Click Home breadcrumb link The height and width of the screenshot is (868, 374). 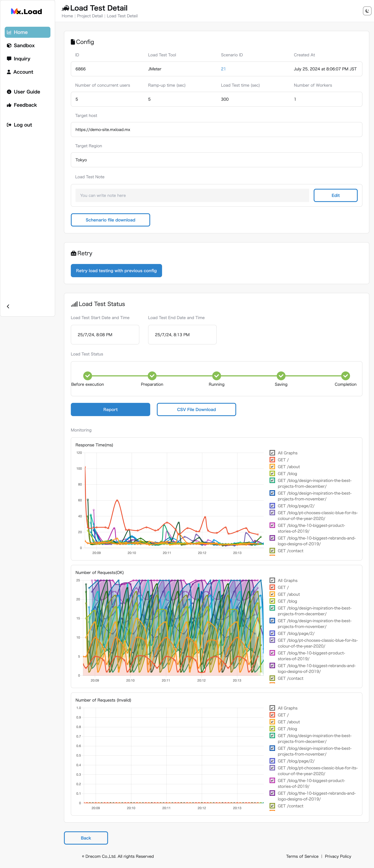pyautogui.click(x=67, y=16)
